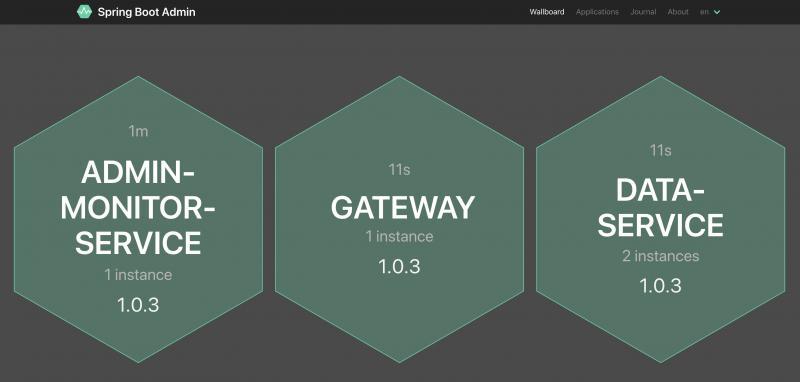Click the 1m uptime on ADMIN-MONITOR-SERVICE

pyautogui.click(x=138, y=131)
